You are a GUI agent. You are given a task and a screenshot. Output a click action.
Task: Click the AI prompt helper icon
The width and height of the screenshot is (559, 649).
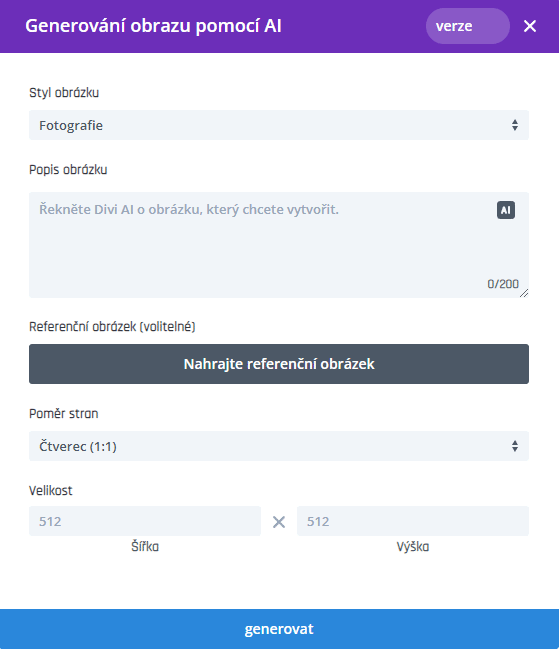[506, 210]
